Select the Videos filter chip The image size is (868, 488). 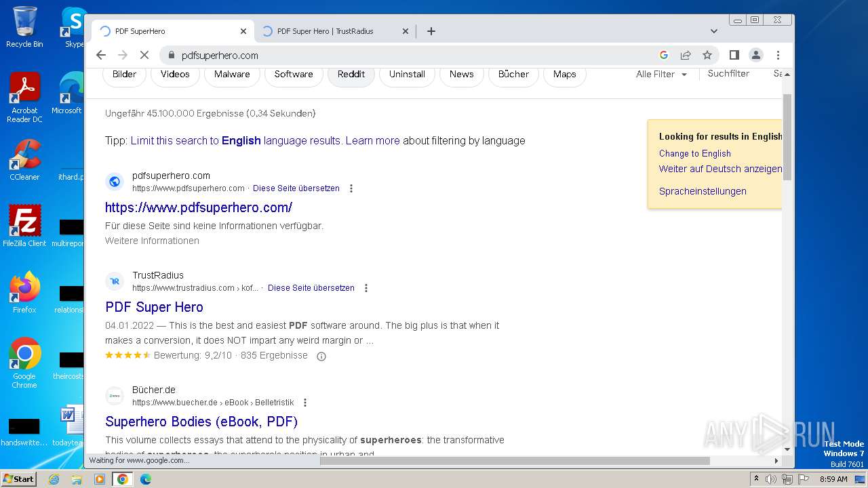point(175,74)
